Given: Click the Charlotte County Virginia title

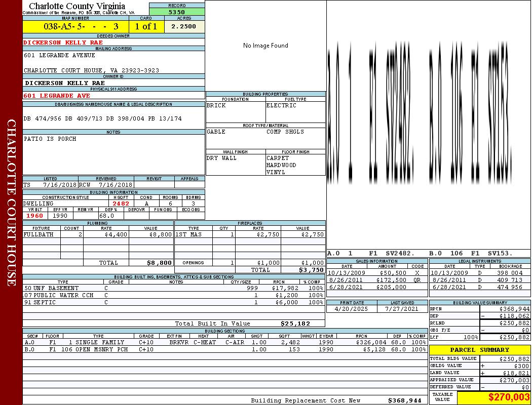Looking at the screenshot, I should 77,6.
